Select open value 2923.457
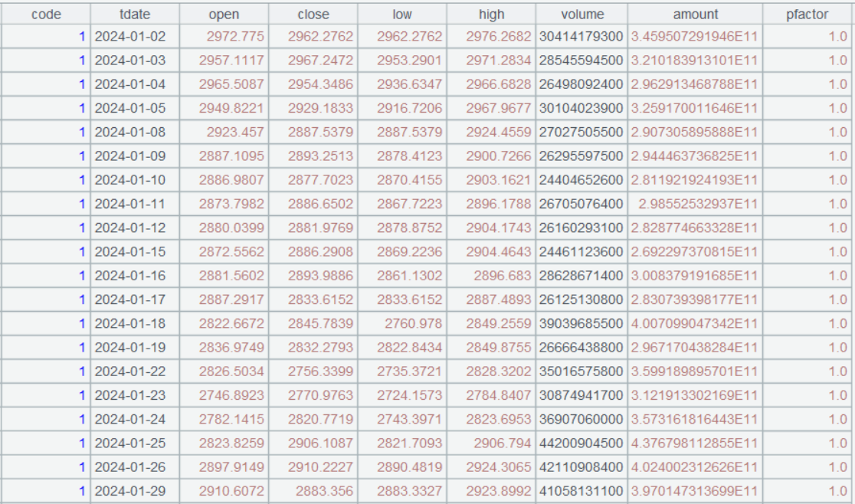Screen dimensions: 855x504 (224, 133)
